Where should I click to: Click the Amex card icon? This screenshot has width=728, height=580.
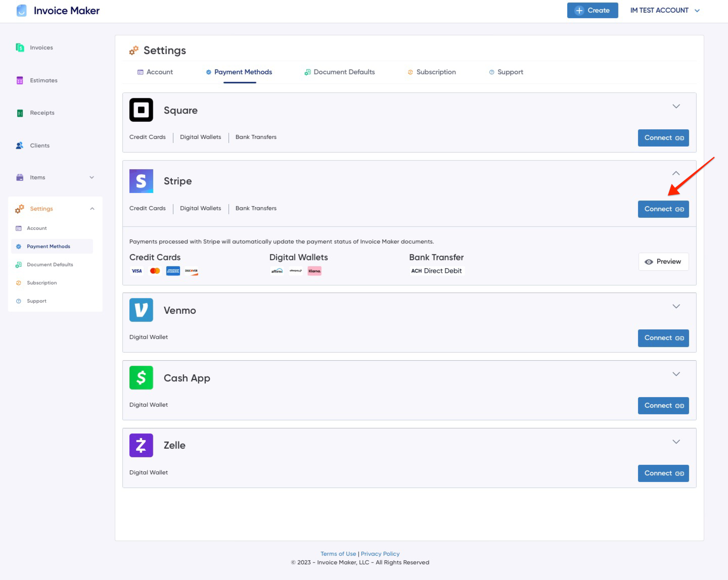(173, 271)
